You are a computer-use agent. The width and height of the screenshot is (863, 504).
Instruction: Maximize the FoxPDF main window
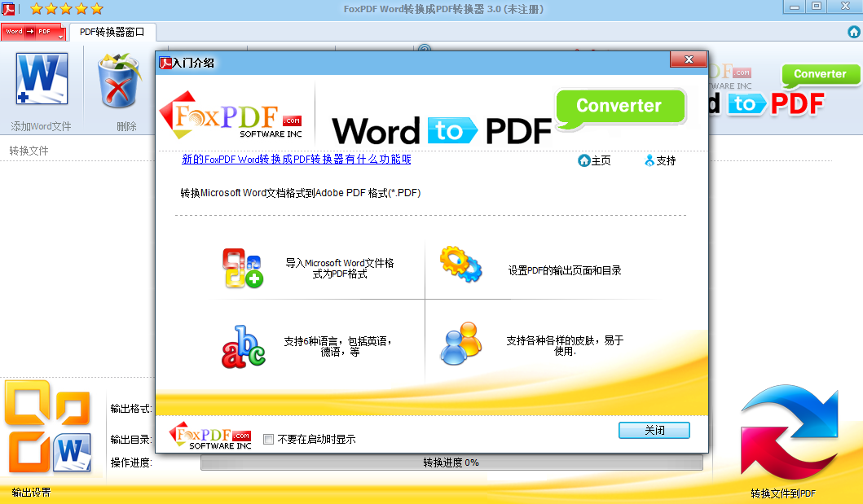click(x=817, y=6)
